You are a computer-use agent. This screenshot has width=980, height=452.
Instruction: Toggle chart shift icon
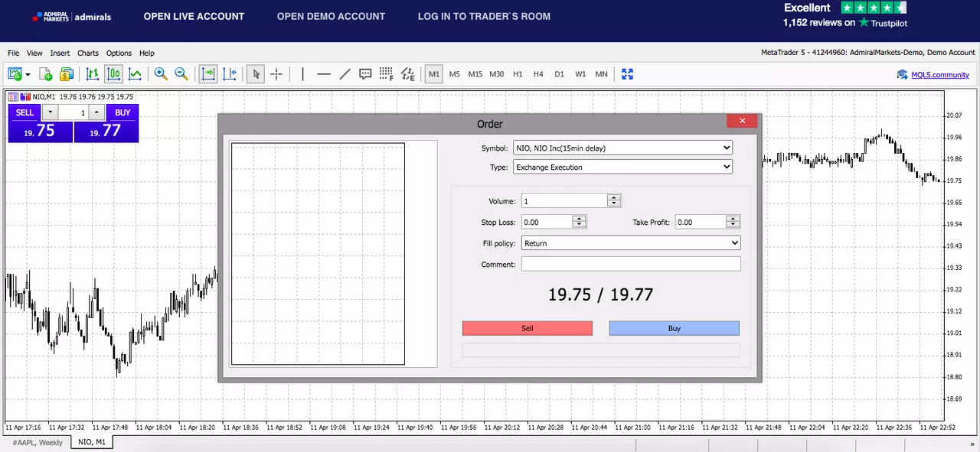pyautogui.click(x=230, y=74)
